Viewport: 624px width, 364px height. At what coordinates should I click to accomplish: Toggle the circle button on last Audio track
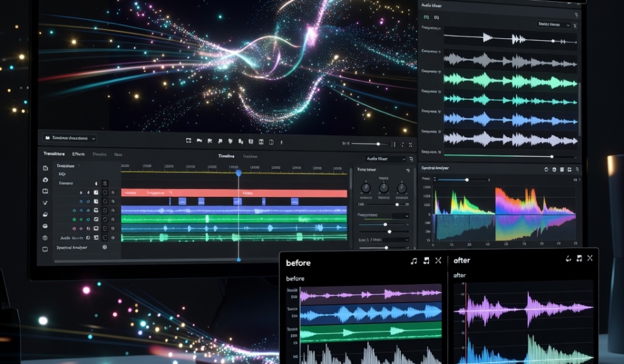(112, 238)
